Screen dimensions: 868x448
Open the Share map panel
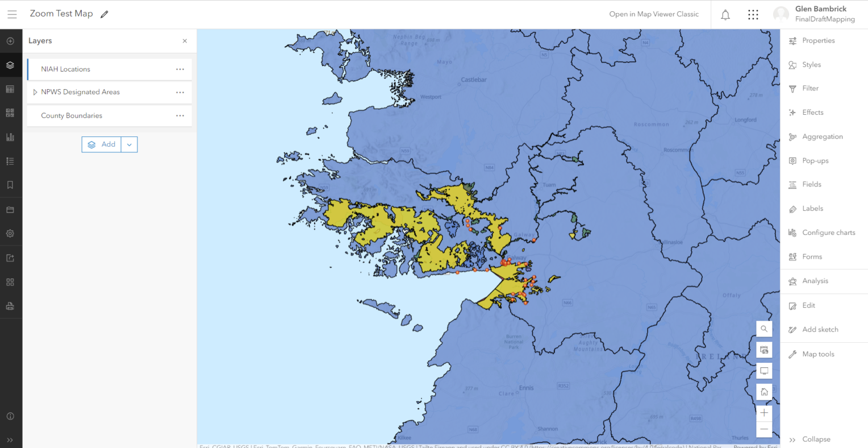(10, 258)
